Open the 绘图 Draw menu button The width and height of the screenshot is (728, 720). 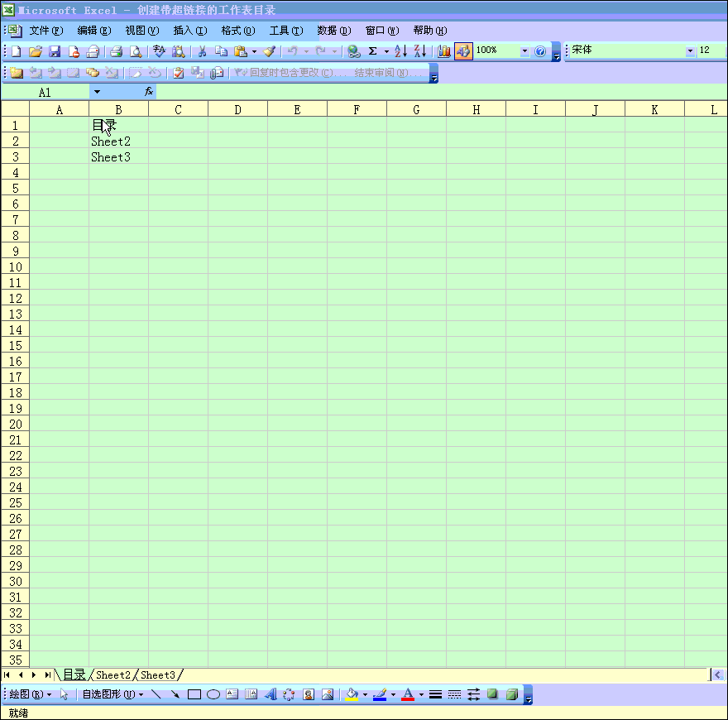30,694
